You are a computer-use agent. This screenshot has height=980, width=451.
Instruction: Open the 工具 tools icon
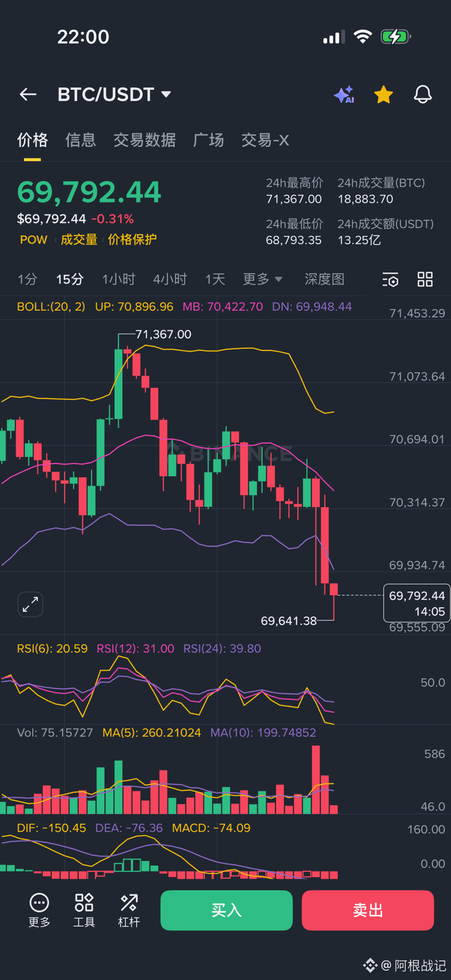84,910
